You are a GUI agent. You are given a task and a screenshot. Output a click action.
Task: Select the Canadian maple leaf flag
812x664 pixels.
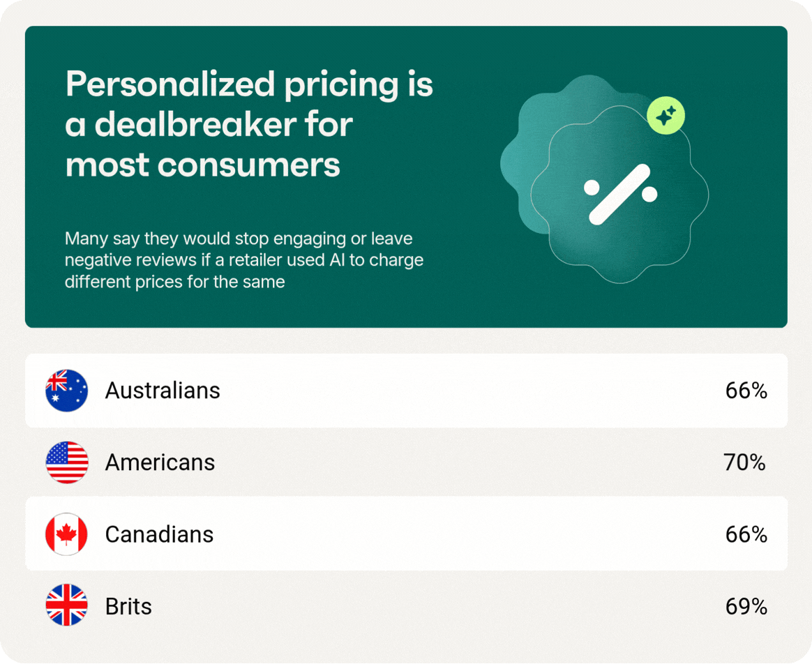pyautogui.click(x=66, y=534)
